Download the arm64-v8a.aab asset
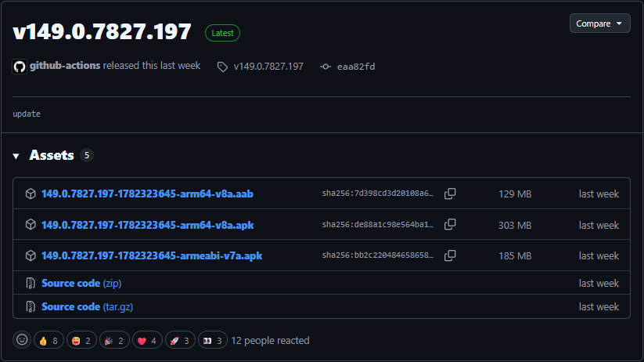The image size is (644, 362). pos(147,194)
